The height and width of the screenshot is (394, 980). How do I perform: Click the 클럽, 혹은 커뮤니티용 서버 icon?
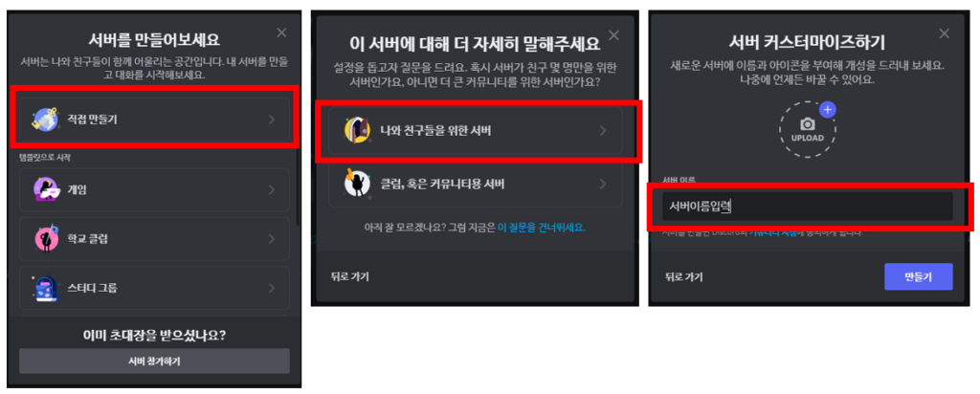click(357, 184)
